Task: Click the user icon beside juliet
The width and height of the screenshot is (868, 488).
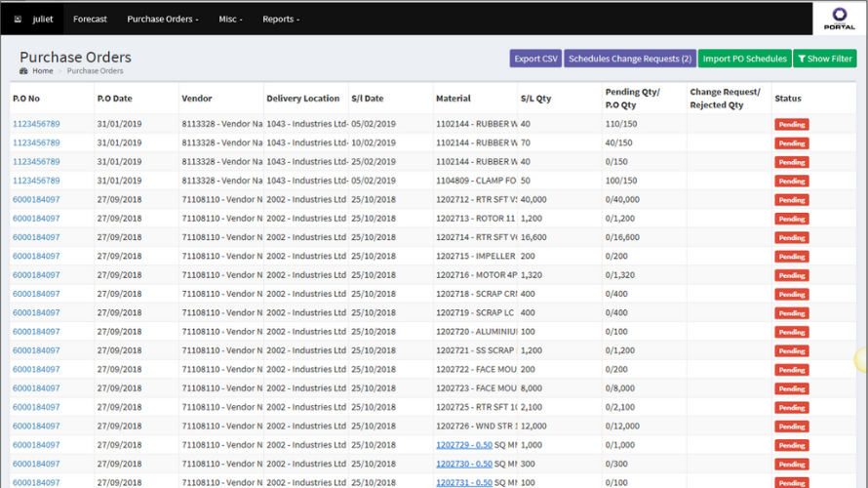Action: [x=18, y=19]
